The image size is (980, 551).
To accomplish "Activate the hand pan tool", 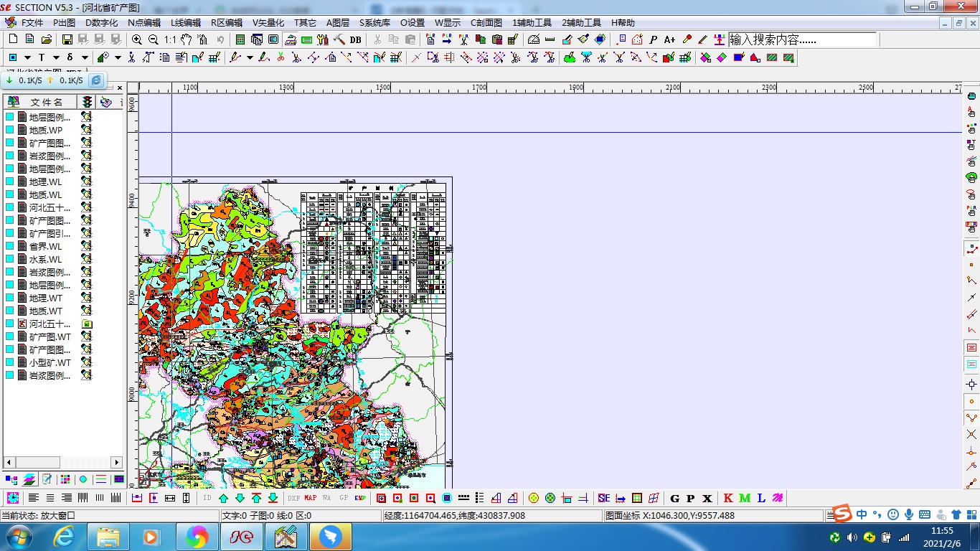I will [x=187, y=39].
